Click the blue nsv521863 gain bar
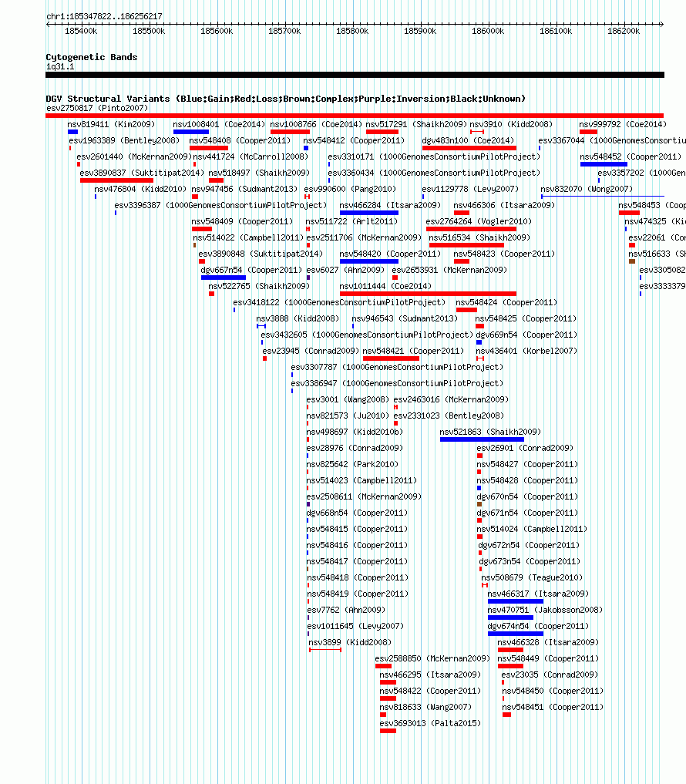This screenshot has width=686, height=784. (482, 439)
